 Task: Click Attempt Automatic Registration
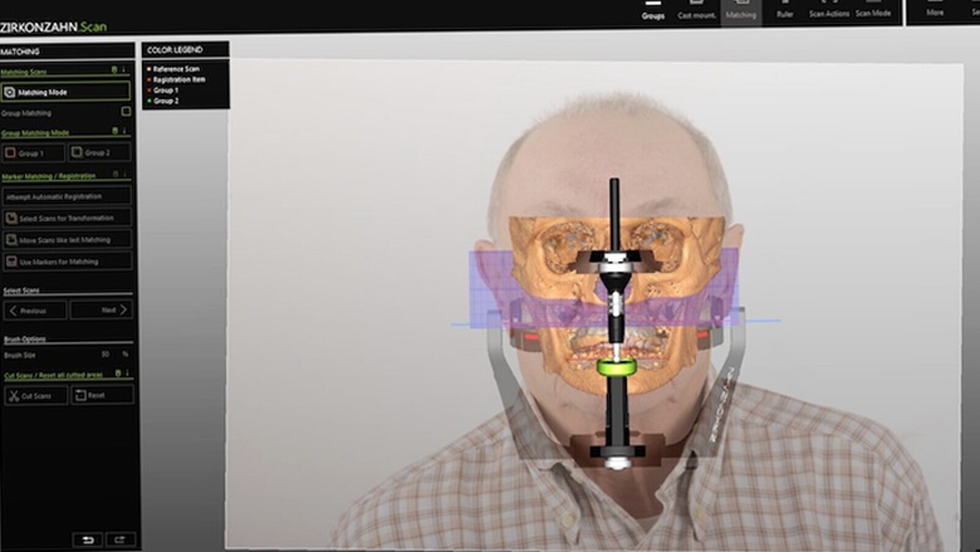[67, 196]
